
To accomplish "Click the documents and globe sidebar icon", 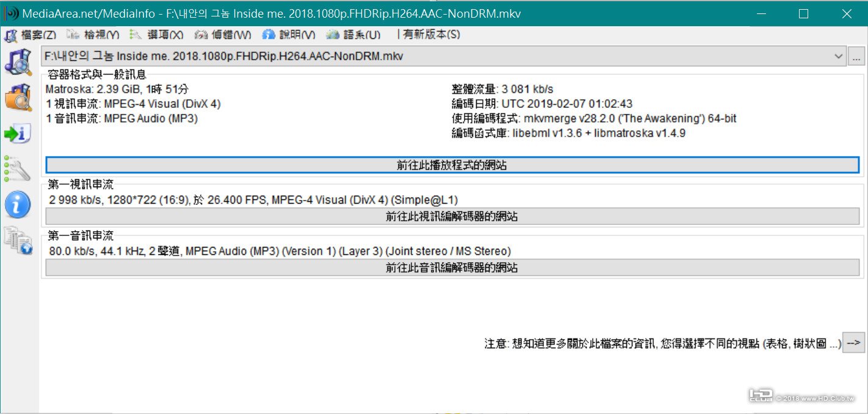I will coord(18,240).
